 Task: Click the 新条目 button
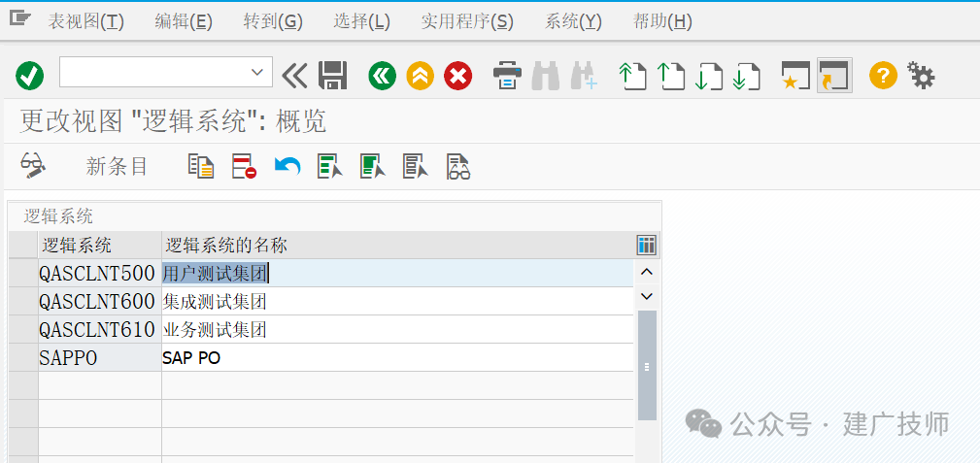click(117, 167)
